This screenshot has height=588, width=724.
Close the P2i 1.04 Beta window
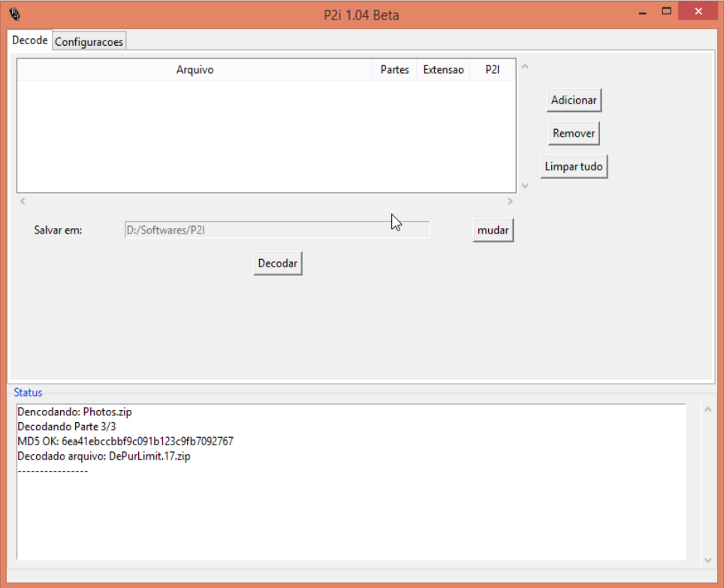698,11
